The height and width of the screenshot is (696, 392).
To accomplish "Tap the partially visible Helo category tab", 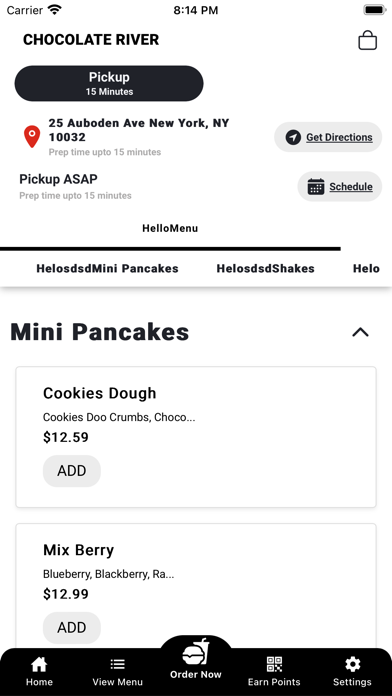I will click(x=366, y=269).
